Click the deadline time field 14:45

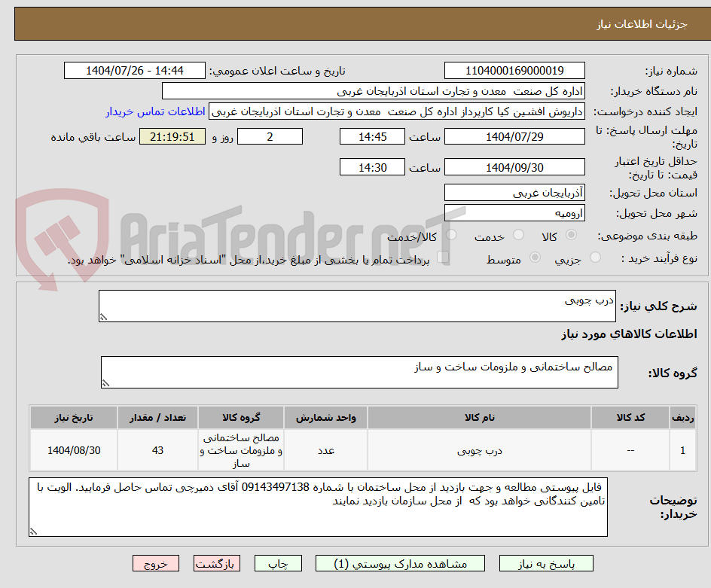pyautogui.click(x=372, y=136)
